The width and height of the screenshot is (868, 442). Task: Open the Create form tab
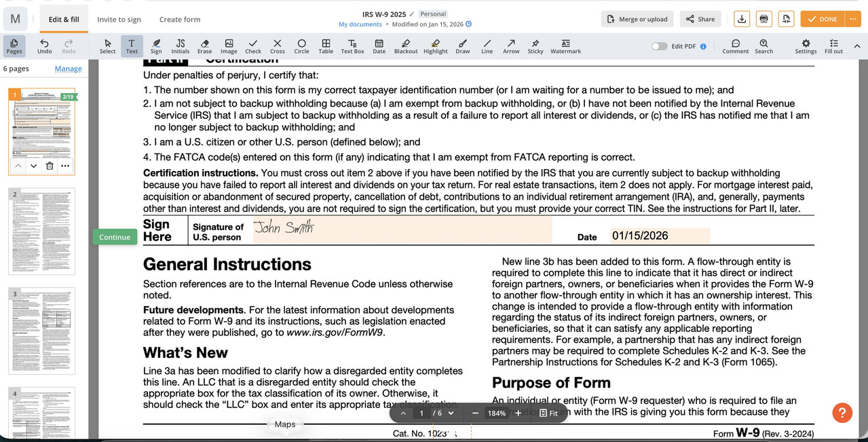(178, 19)
